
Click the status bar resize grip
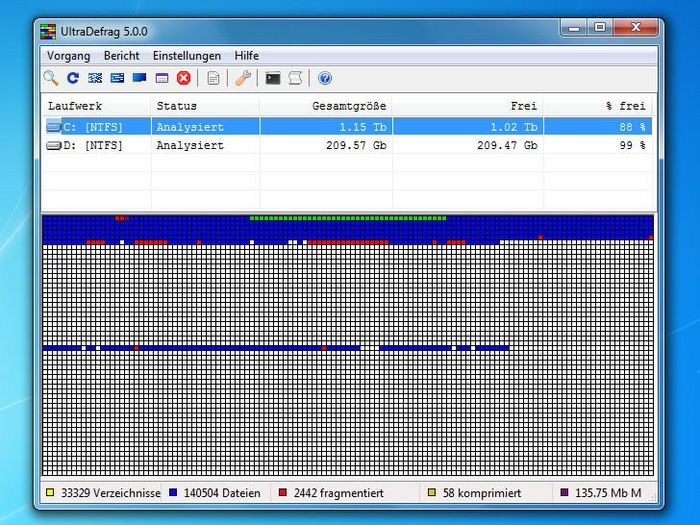[652, 497]
